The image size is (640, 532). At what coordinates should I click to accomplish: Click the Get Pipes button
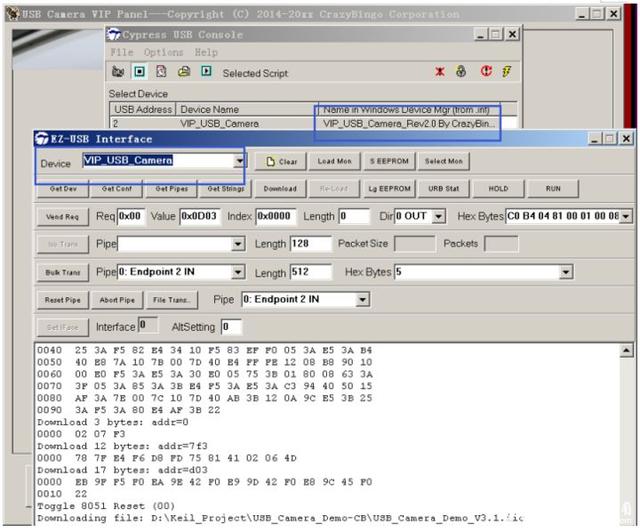[x=171, y=189]
